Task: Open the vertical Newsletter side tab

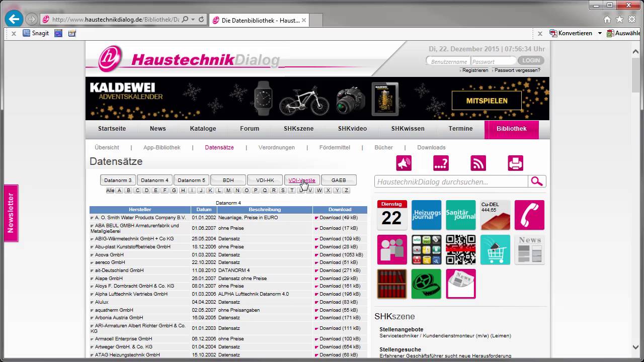Action: pyautogui.click(x=11, y=213)
